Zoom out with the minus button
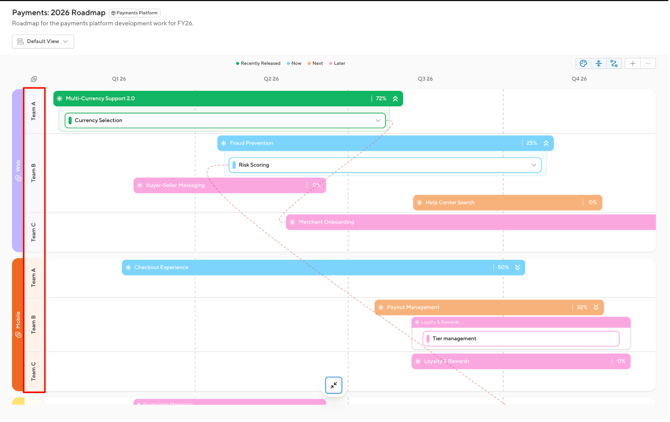 pos(648,64)
